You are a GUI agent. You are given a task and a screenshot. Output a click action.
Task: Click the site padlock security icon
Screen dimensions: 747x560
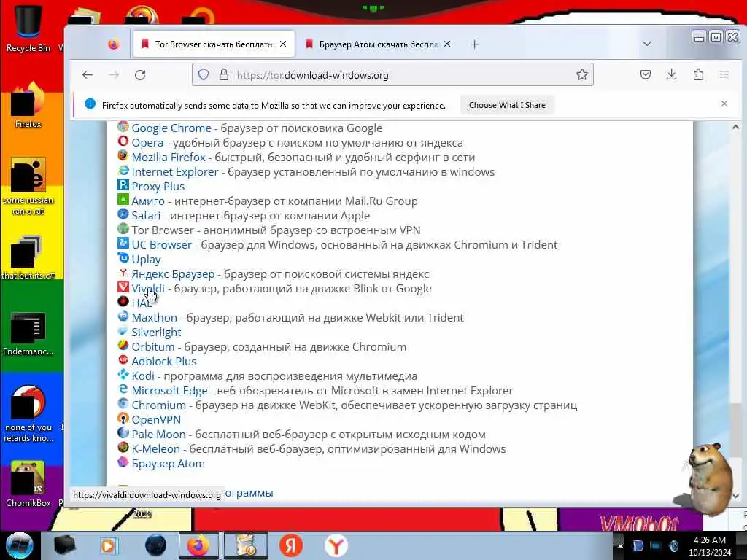point(223,75)
